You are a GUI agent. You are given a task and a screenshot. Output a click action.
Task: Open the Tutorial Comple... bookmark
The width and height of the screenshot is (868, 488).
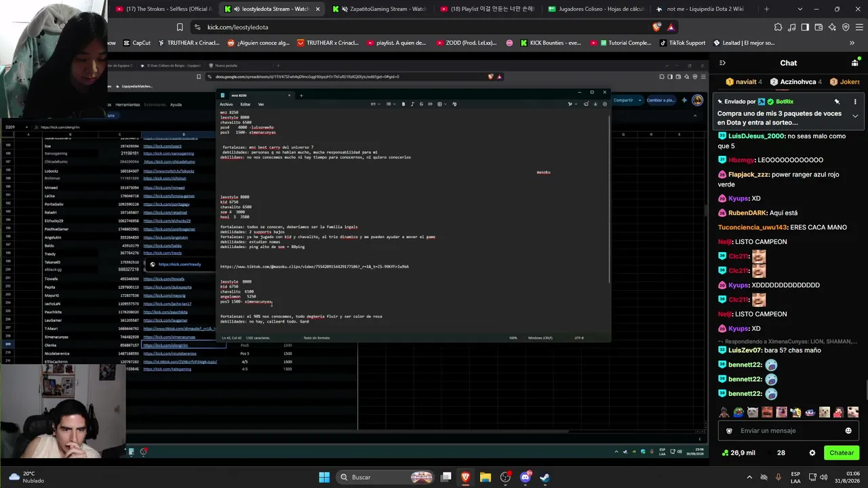(620, 43)
